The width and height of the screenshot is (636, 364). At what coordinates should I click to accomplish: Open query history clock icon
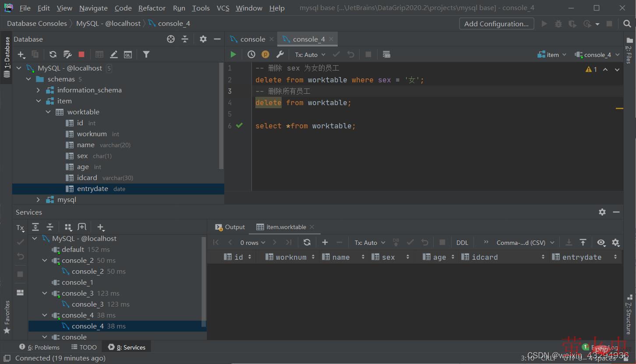251,54
